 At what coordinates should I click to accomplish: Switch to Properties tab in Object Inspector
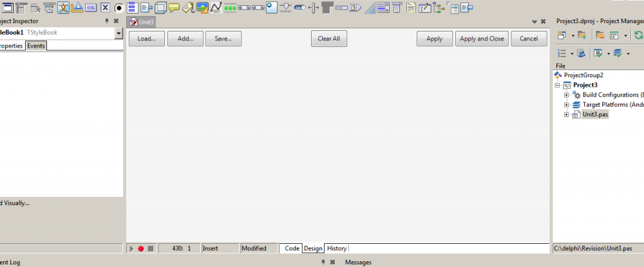tap(11, 46)
